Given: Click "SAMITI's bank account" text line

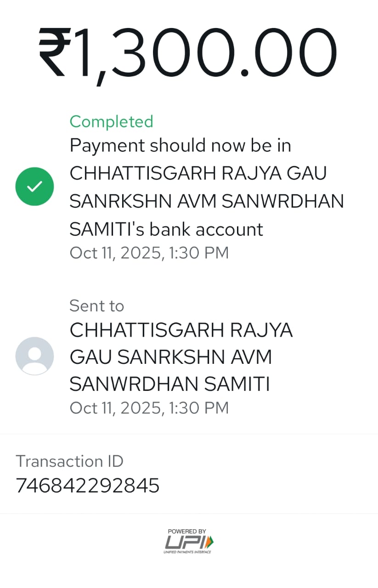Looking at the screenshot, I should 166,229.
